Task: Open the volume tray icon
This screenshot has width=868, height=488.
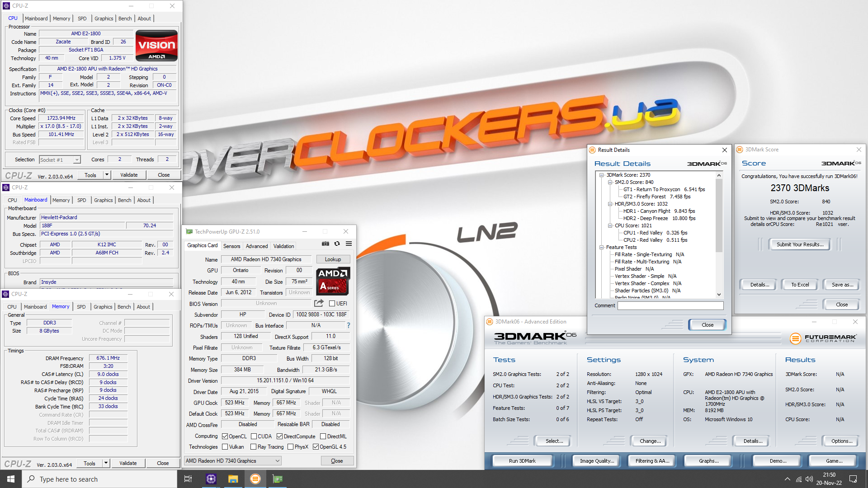Action: (809, 479)
